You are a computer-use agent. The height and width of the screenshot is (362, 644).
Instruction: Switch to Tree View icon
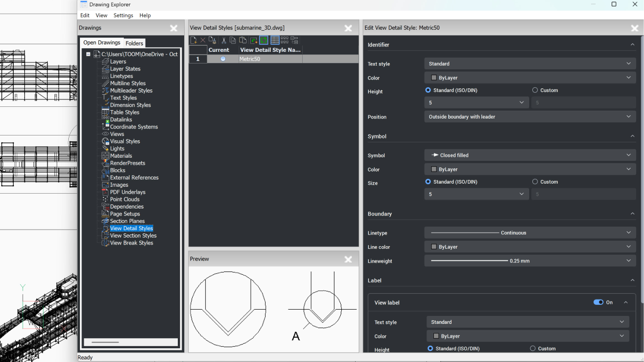click(x=295, y=40)
